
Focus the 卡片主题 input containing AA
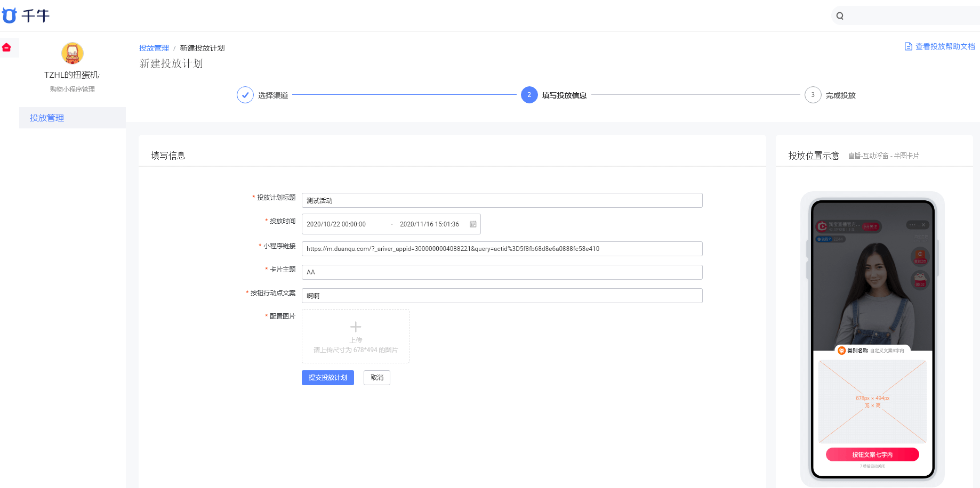point(502,272)
